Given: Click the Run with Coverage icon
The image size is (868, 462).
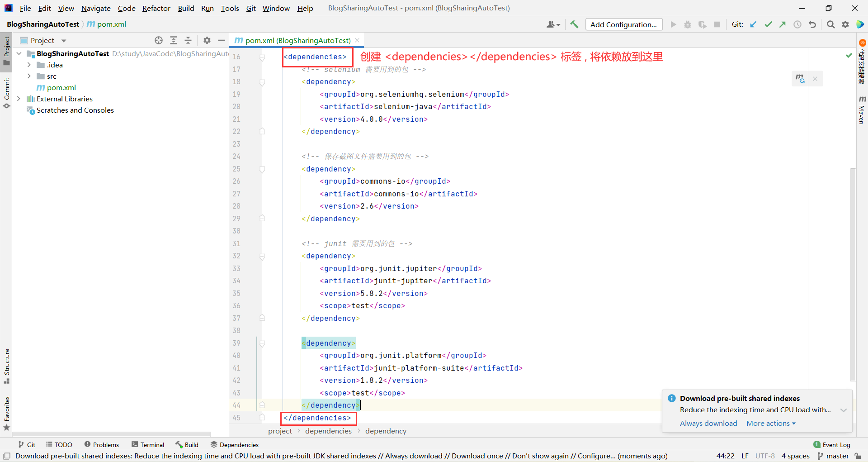Looking at the screenshot, I should pyautogui.click(x=702, y=24).
